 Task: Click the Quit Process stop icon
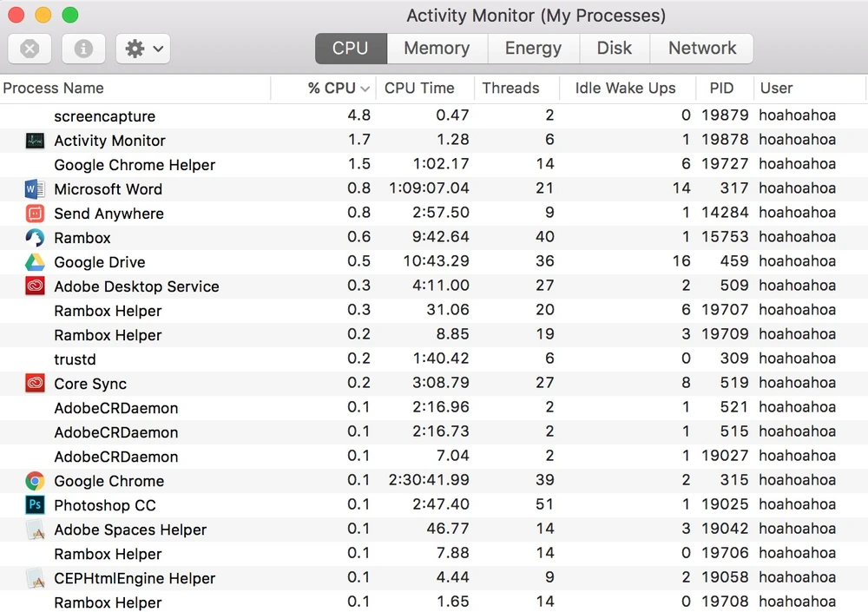(30, 49)
